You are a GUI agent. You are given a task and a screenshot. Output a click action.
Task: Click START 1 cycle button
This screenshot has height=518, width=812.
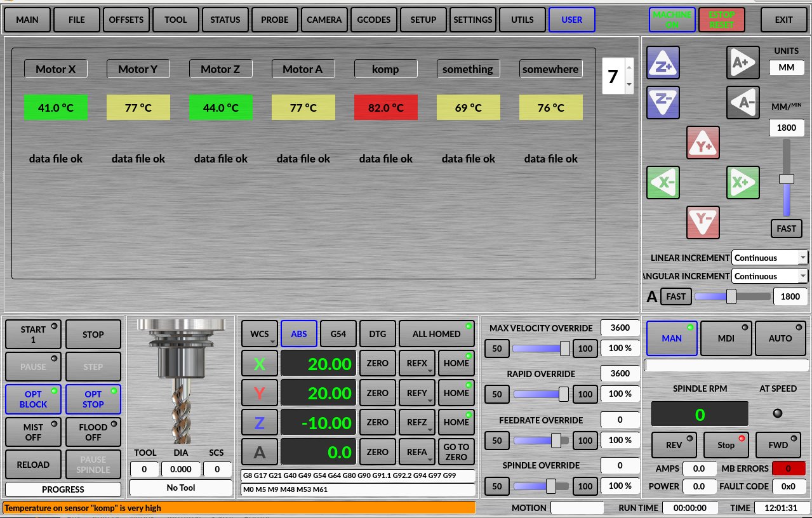(x=33, y=335)
